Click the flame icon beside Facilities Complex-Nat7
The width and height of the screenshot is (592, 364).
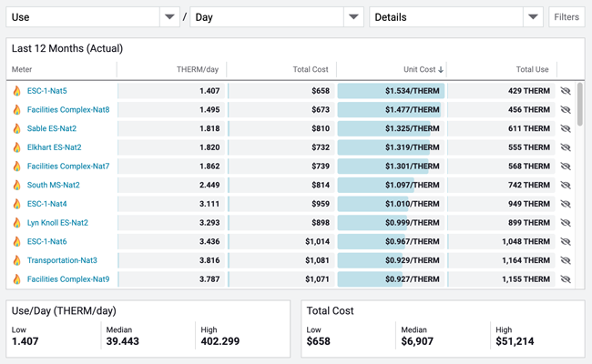(x=16, y=167)
